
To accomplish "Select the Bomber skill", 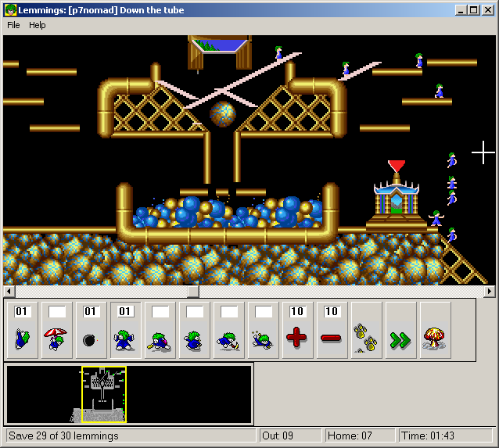I will [91, 330].
